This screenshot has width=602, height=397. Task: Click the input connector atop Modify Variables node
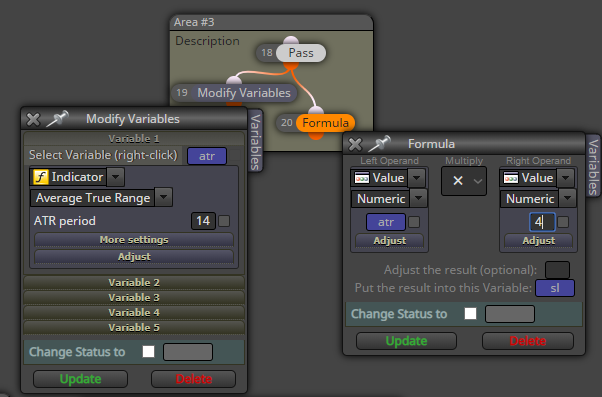(234, 80)
